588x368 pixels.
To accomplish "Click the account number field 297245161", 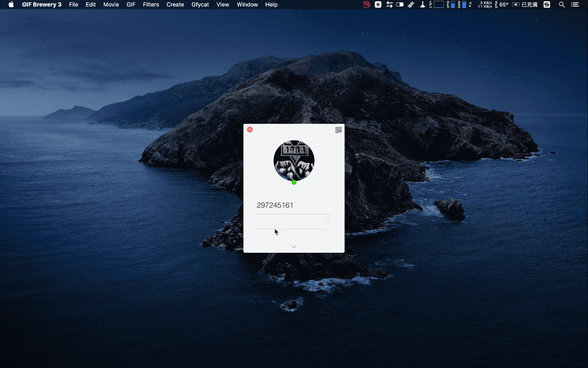I will (x=294, y=205).
